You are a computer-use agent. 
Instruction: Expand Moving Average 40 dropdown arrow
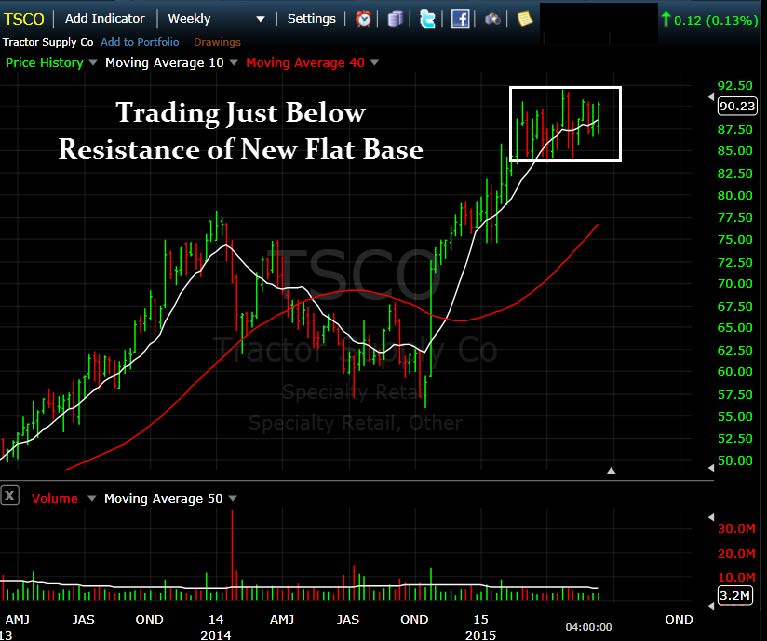(x=375, y=62)
